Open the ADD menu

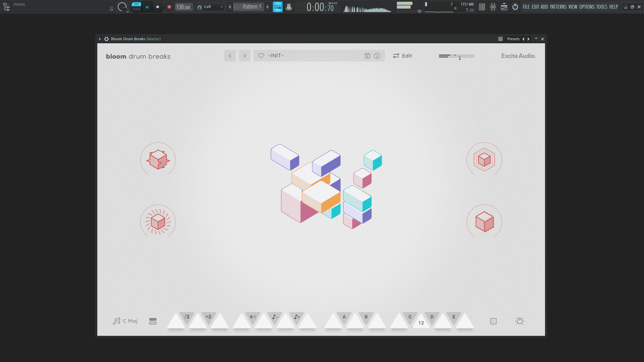[x=544, y=7]
